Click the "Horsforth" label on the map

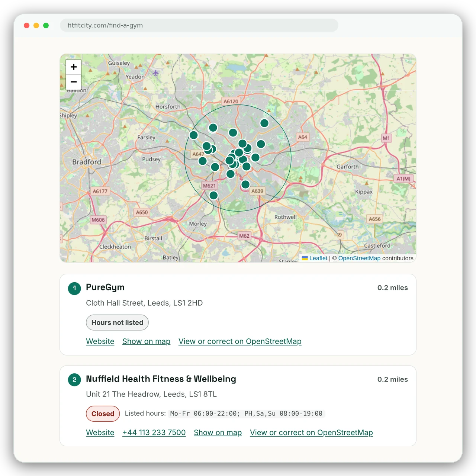(x=168, y=107)
